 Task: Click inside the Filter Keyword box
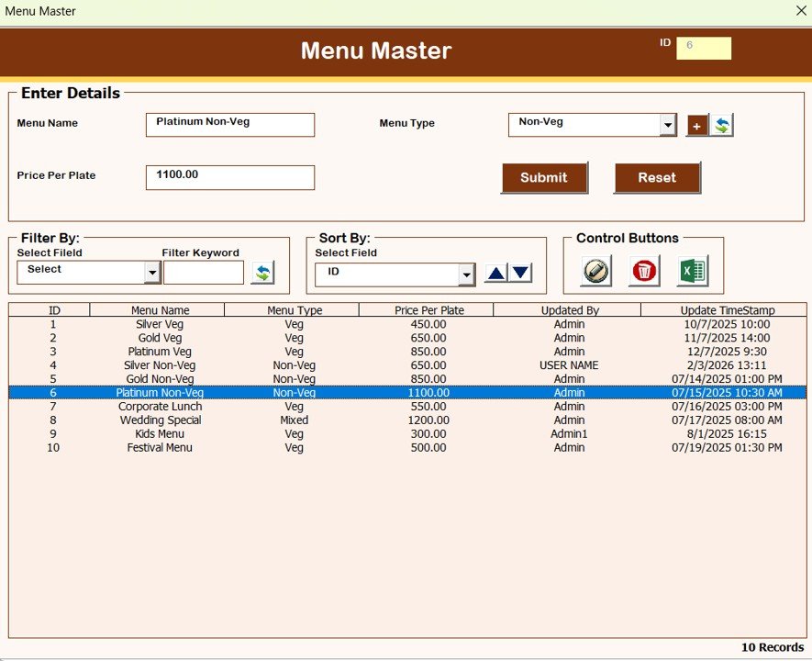(x=203, y=272)
